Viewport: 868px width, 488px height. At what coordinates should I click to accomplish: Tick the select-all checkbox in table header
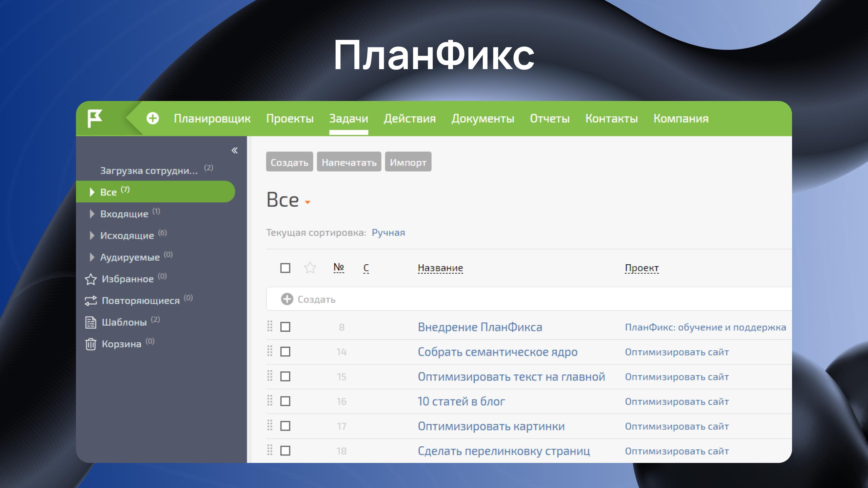click(x=285, y=268)
